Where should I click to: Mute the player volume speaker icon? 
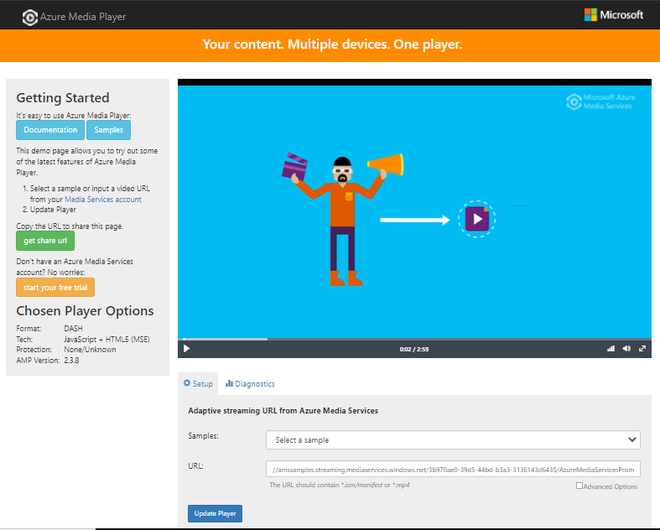click(627, 349)
